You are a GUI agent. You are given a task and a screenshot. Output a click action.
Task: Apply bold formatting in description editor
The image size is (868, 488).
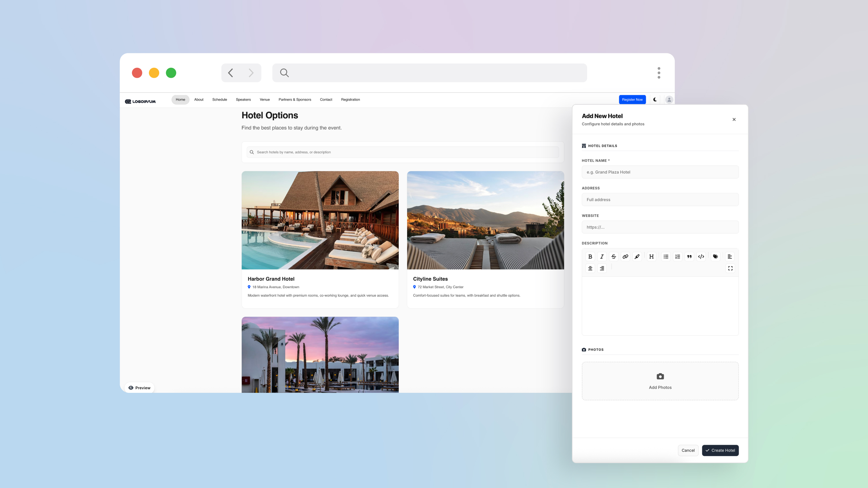click(x=590, y=257)
